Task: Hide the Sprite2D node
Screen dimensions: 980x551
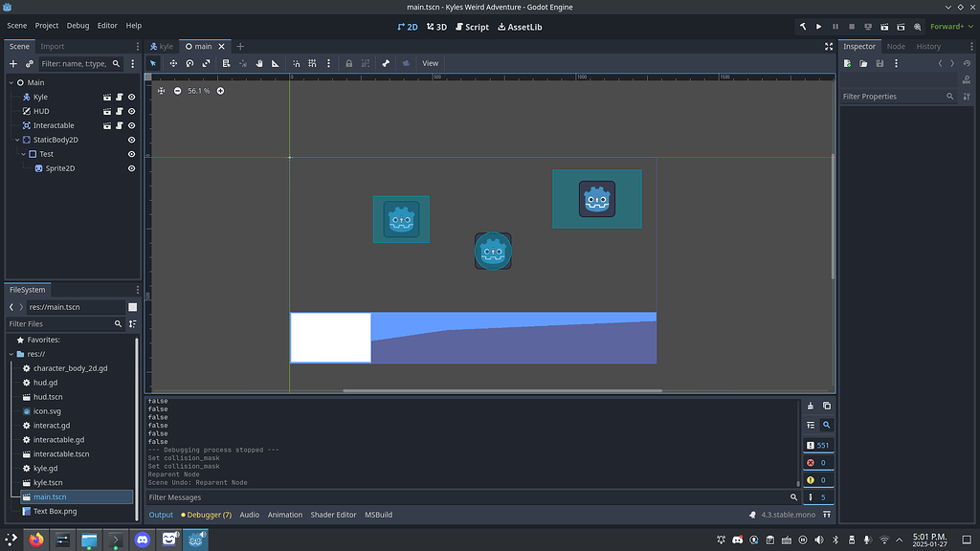Action: tap(131, 168)
